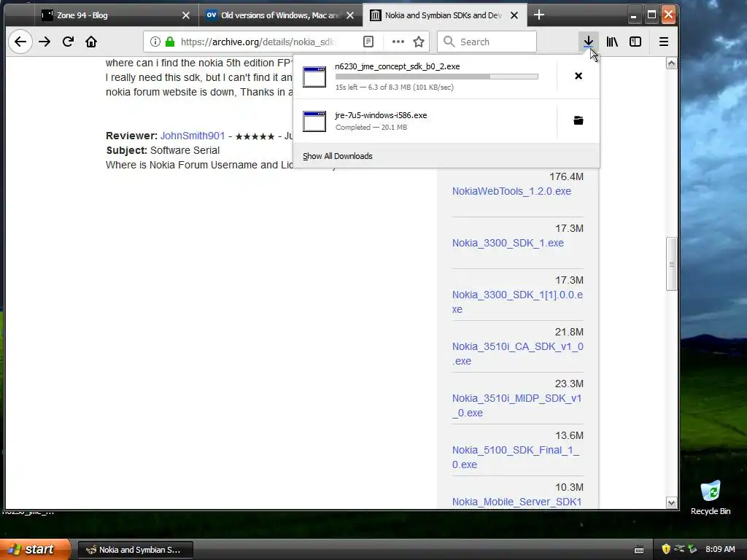This screenshot has height=560, width=747.
Task: Click the page scrollbar up arrow
Action: coord(671,63)
